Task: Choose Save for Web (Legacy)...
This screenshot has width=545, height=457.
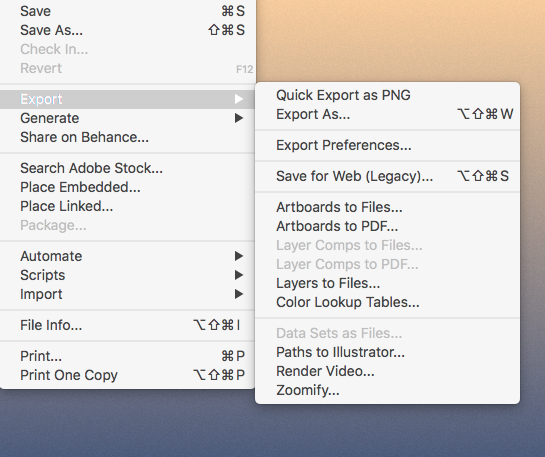Action: [x=388, y=176]
